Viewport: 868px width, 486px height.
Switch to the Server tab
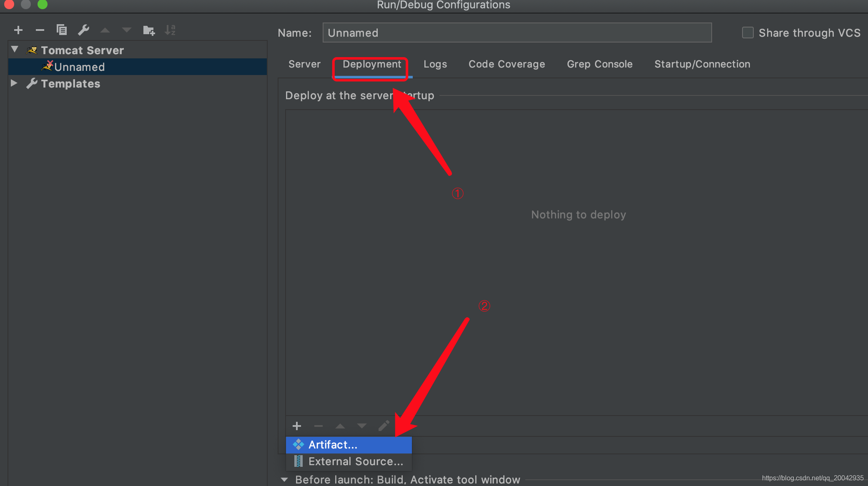tap(304, 64)
